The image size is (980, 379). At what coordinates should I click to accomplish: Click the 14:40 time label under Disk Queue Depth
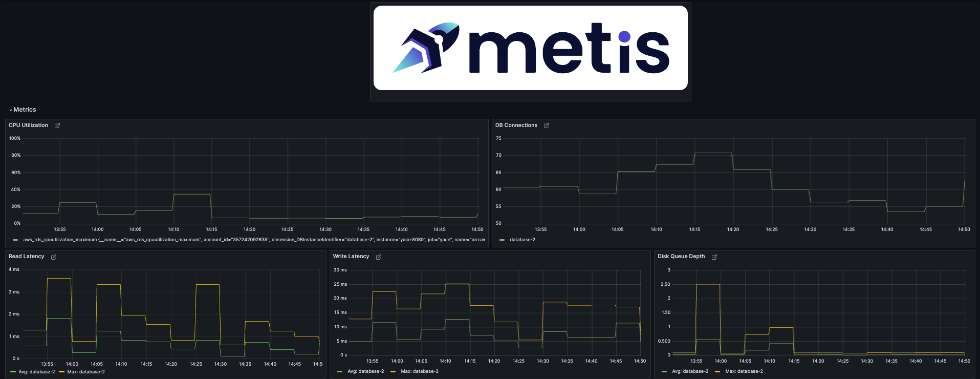pos(916,361)
